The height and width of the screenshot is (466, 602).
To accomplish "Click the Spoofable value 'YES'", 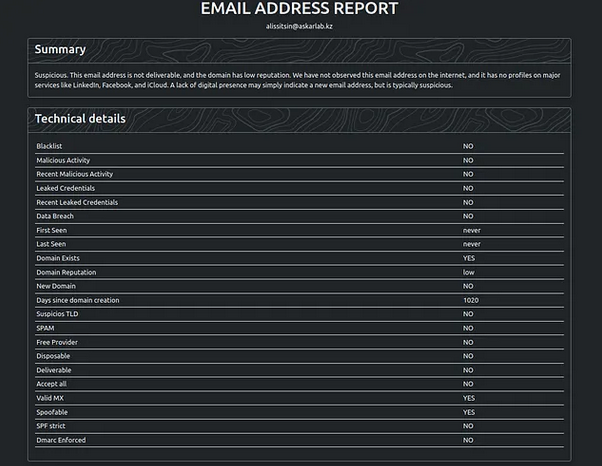I will coord(469,412).
